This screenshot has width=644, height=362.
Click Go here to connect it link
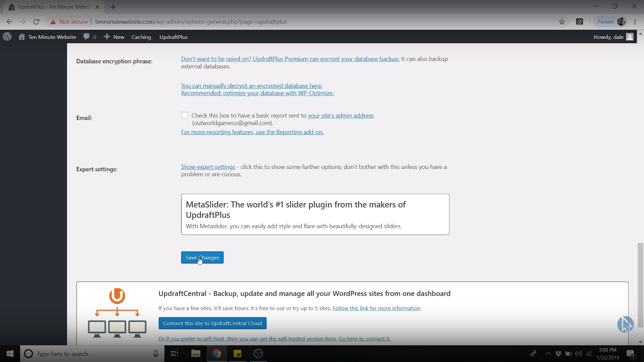pos(365,339)
